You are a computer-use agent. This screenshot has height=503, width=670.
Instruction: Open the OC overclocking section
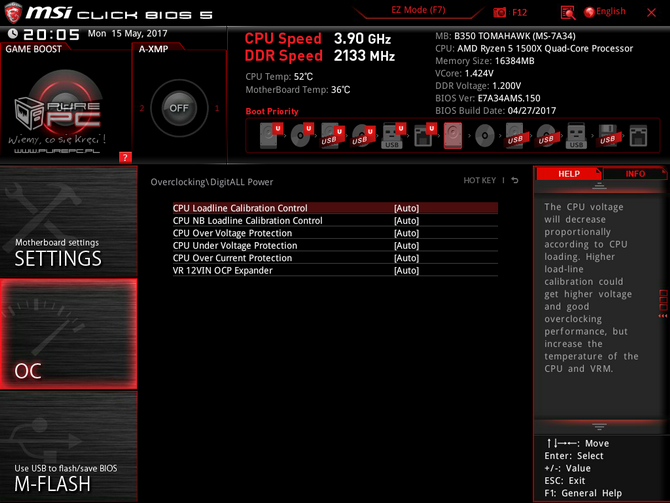click(68, 334)
